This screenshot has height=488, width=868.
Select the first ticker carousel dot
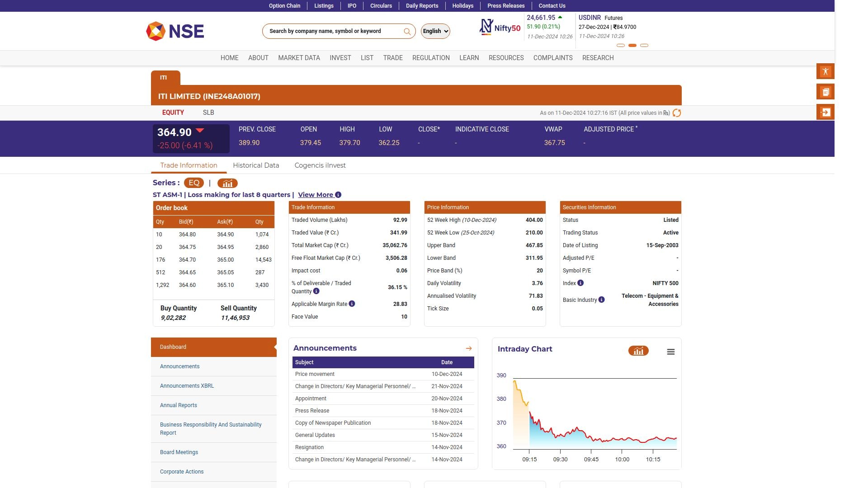click(x=621, y=46)
